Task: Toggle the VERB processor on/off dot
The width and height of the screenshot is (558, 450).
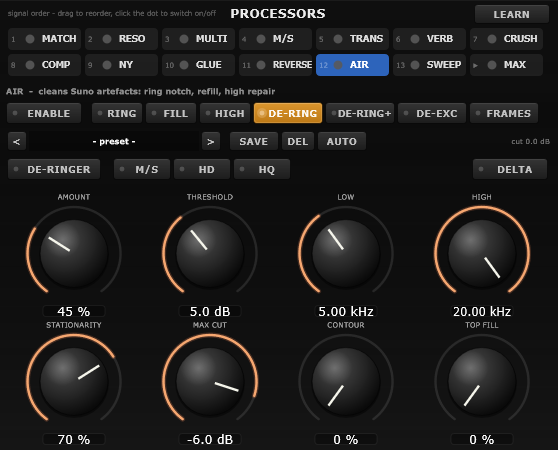Action: click(415, 39)
